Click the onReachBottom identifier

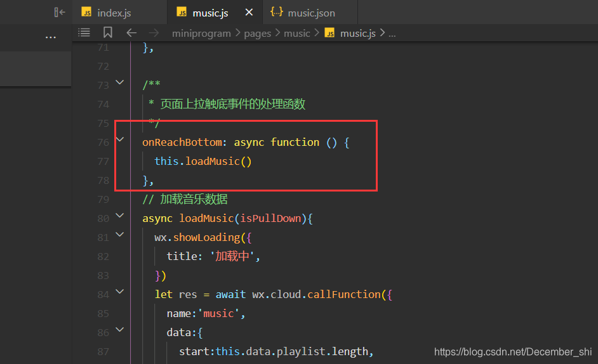[182, 142]
